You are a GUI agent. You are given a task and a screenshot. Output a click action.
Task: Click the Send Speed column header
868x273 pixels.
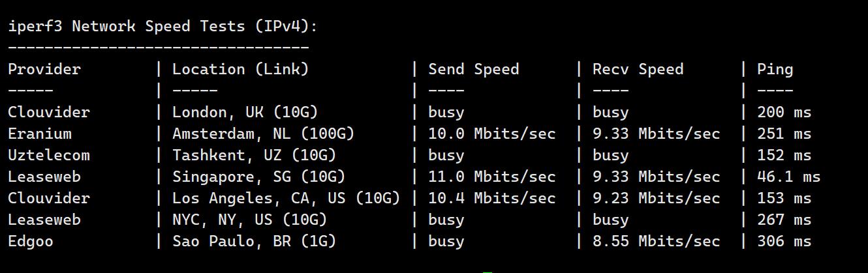click(x=473, y=69)
